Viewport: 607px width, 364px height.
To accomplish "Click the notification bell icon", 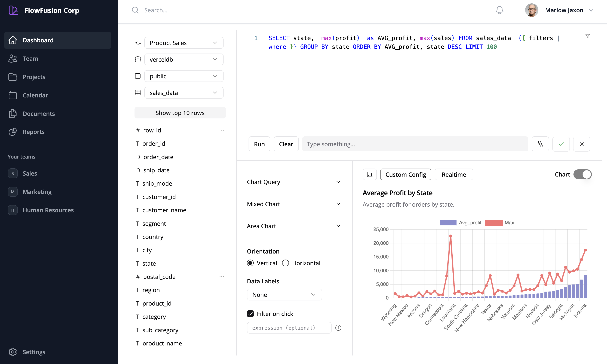I will pos(499,10).
